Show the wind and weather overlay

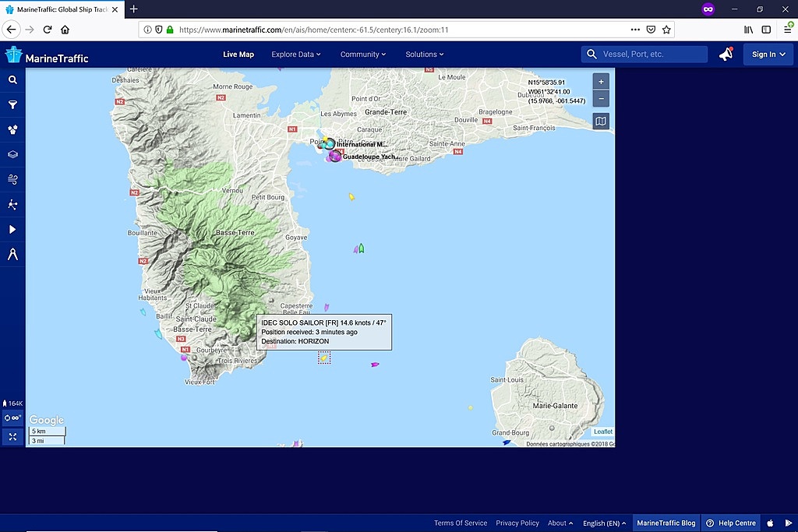click(12, 179)
